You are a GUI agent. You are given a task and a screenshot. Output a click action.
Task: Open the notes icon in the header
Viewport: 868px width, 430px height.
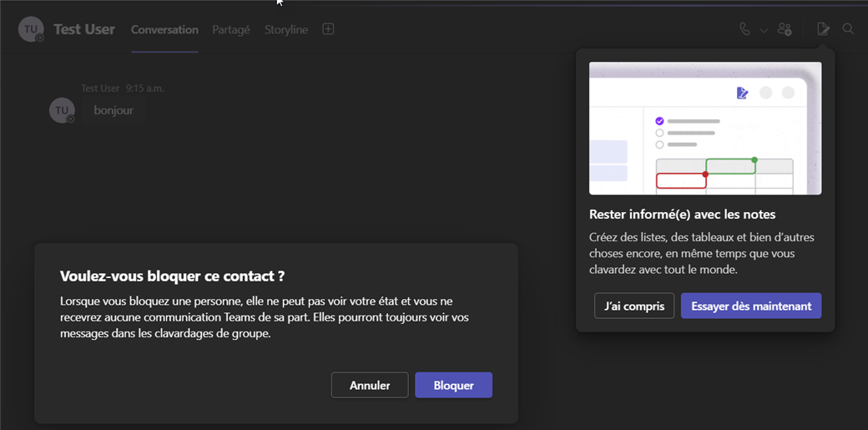823,29
